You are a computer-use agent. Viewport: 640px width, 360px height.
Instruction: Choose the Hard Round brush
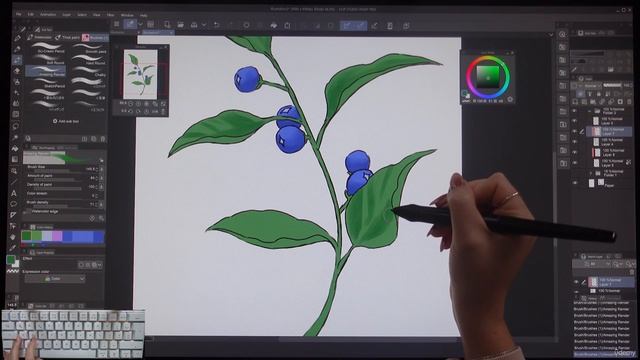[x=88, y=60]
